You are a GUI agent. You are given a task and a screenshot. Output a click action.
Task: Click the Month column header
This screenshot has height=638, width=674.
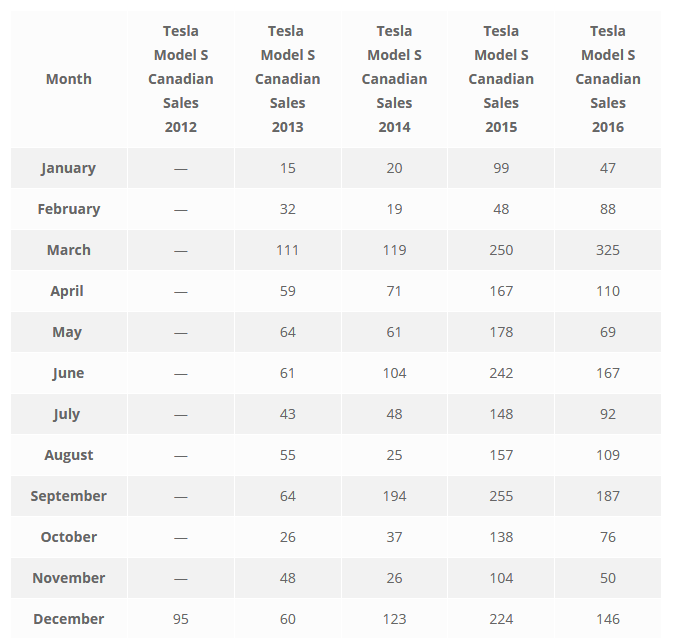[68, 79]
